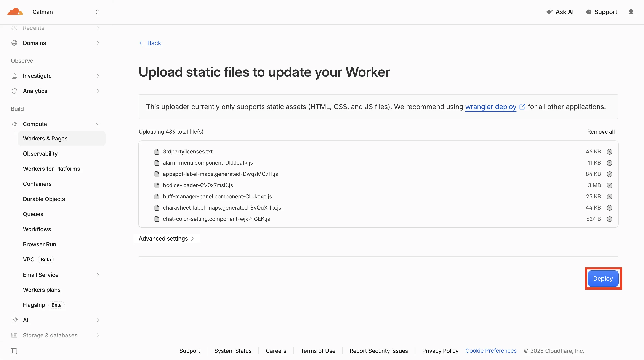Open VPC Beta item
Image resolution: width=644 pixels, height=360 pixels.
[38, 259]
